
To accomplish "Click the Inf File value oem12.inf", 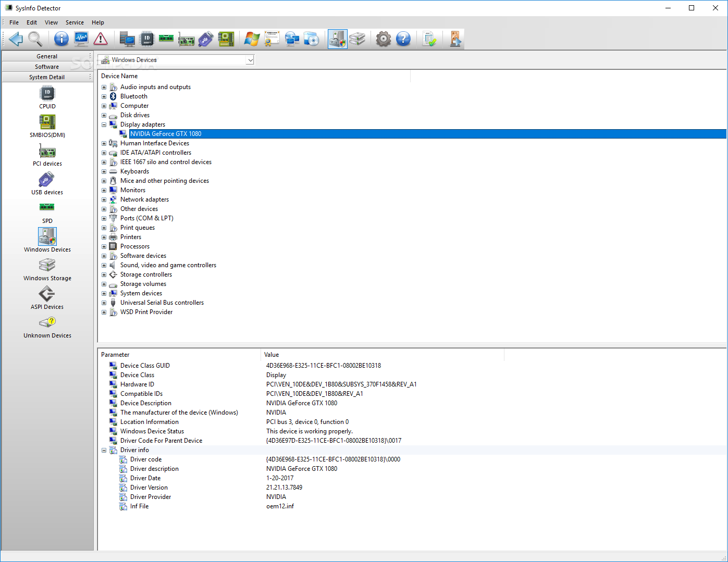I will pos(280,506).
